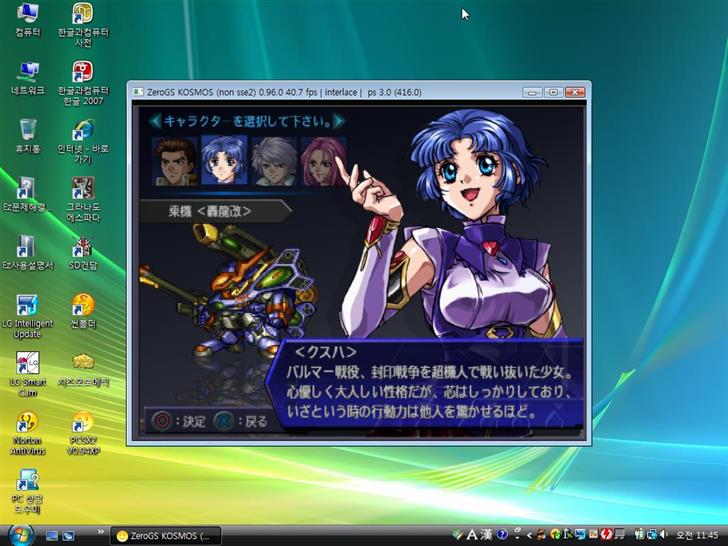Launch the SD건담 shortcut

pyautogui.click(x=83, y=253)
